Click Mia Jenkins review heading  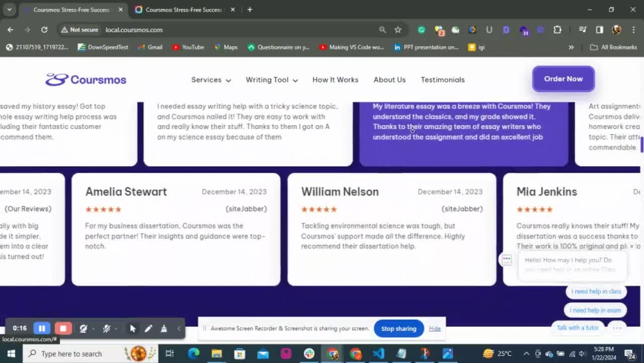click(x=547, y=191)
